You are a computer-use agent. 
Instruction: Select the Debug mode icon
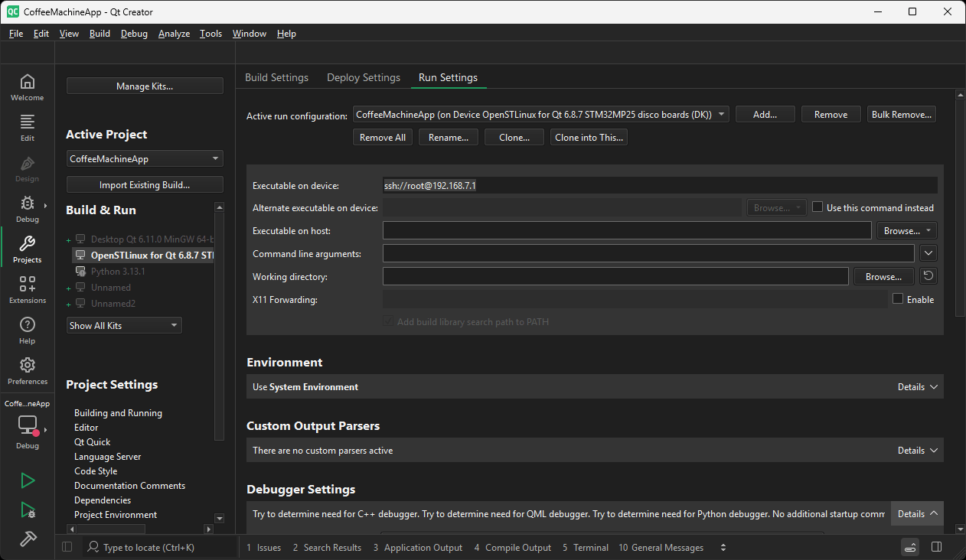click(x=27, y=208)
